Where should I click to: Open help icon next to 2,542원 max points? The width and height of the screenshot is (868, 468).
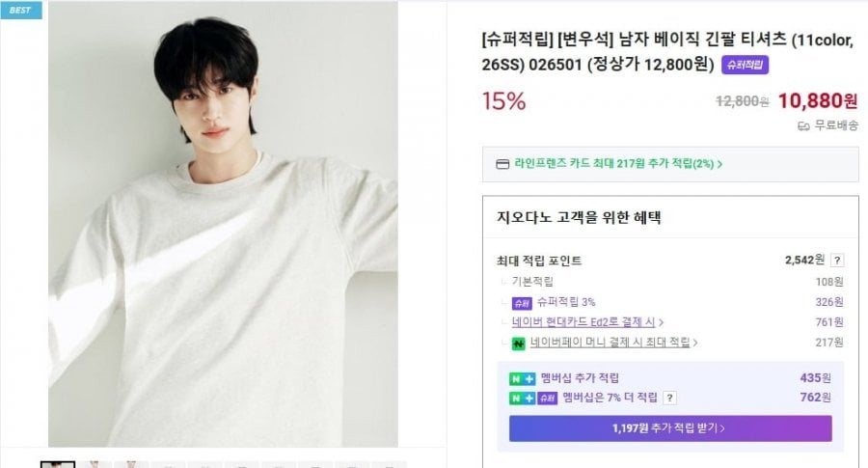click(x=837, y=261)
